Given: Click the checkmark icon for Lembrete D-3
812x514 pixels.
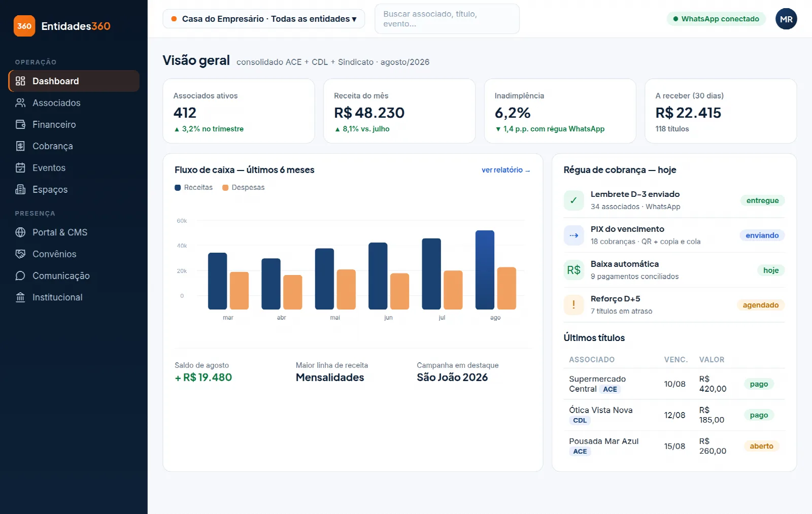Looking at the screenshot, I should click(573, 200).
